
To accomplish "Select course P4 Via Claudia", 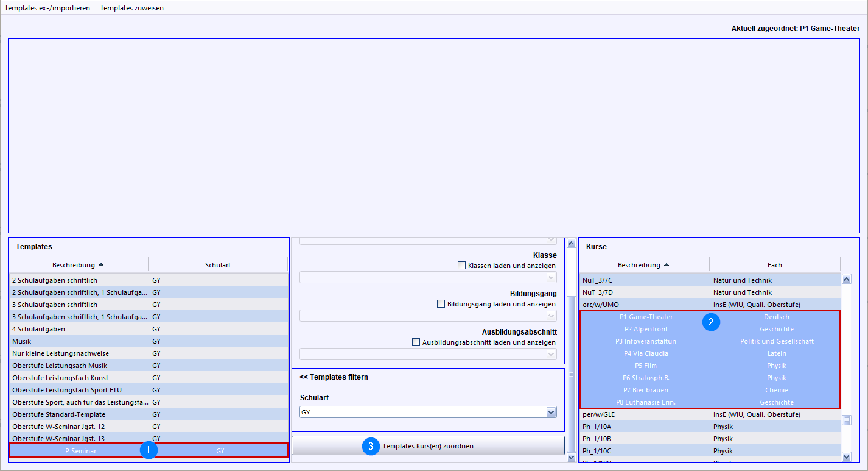I will (x=710, y=353).
